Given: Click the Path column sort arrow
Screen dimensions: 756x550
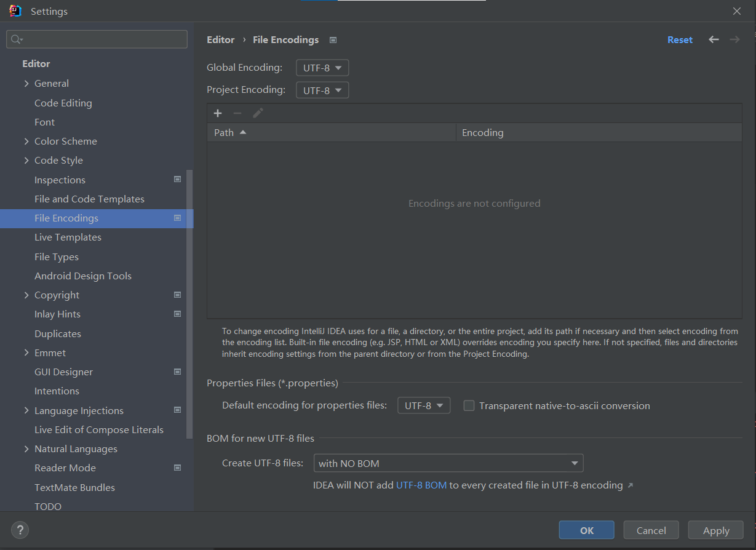Looking at the screenshot, I should [x=243, y=132].
